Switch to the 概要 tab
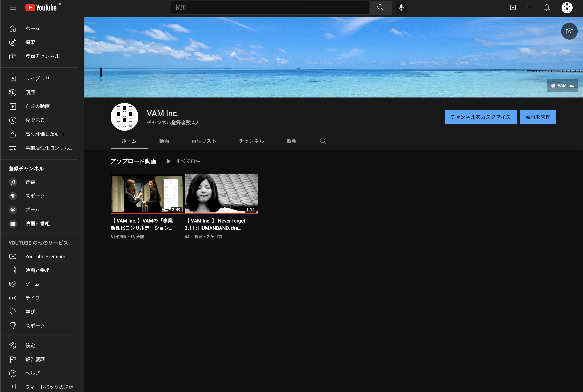Image resolution: width=583 pixels, height=392 pixels. pos(291,141)
